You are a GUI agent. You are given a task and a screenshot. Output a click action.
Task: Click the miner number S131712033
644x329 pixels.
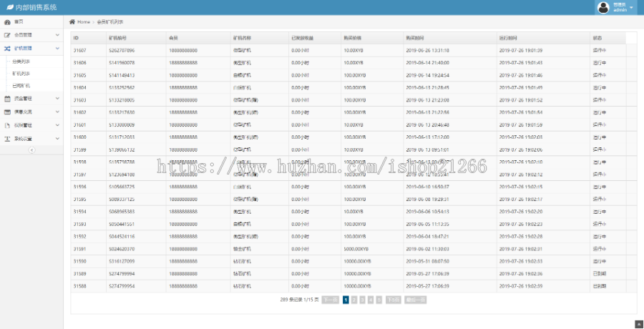122,137
